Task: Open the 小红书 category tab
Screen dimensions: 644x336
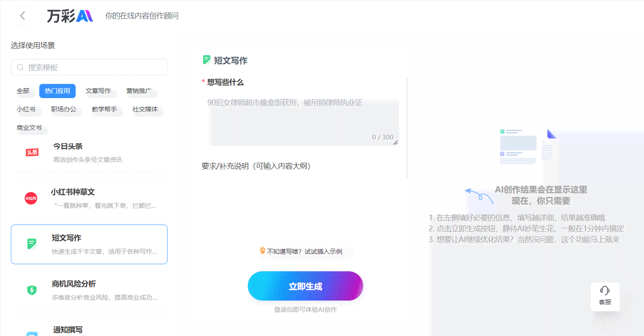Action: click(x=26, y=109)
